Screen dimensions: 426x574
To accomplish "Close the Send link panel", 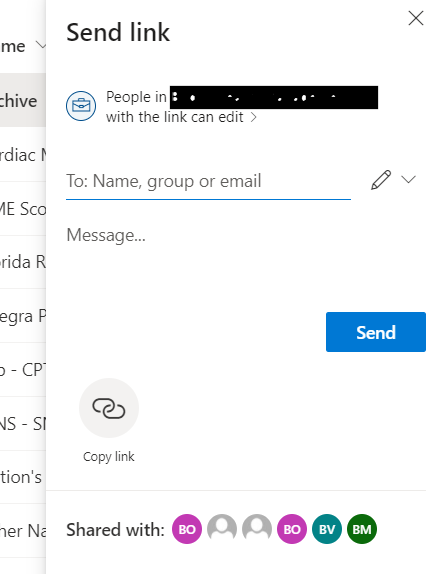I will coord(416,18).
